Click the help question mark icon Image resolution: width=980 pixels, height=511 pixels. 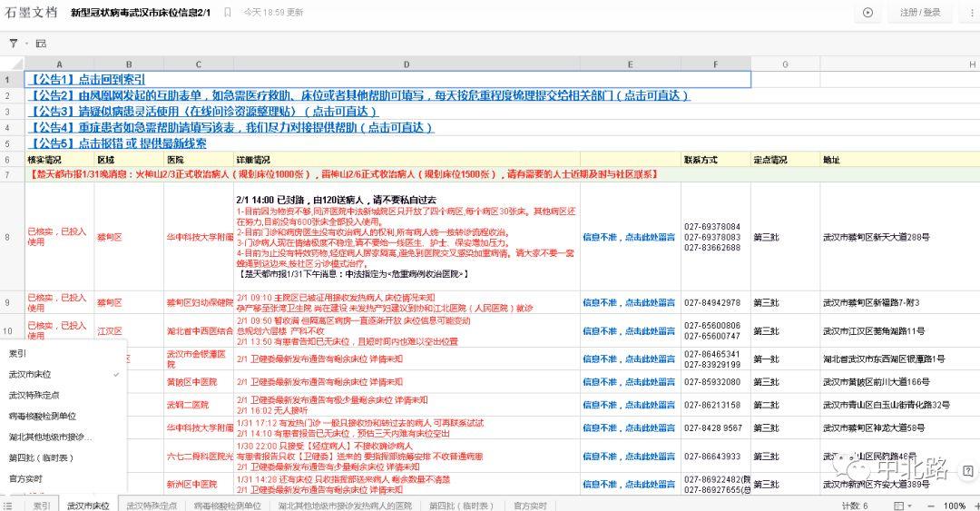(x=967, y=470)
